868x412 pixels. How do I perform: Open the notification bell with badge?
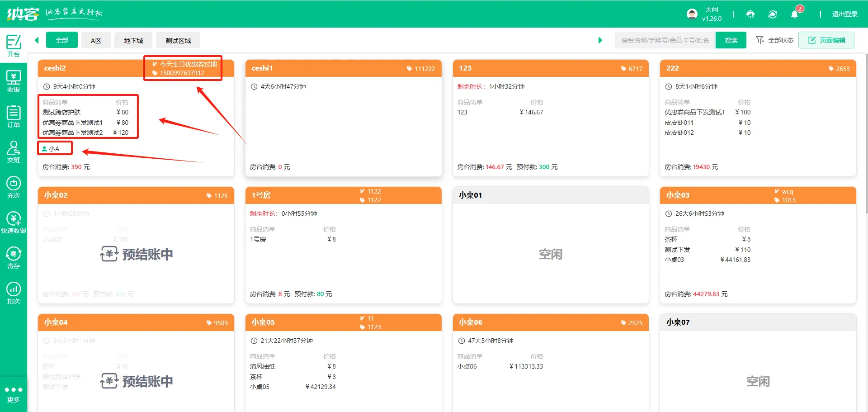794,14
